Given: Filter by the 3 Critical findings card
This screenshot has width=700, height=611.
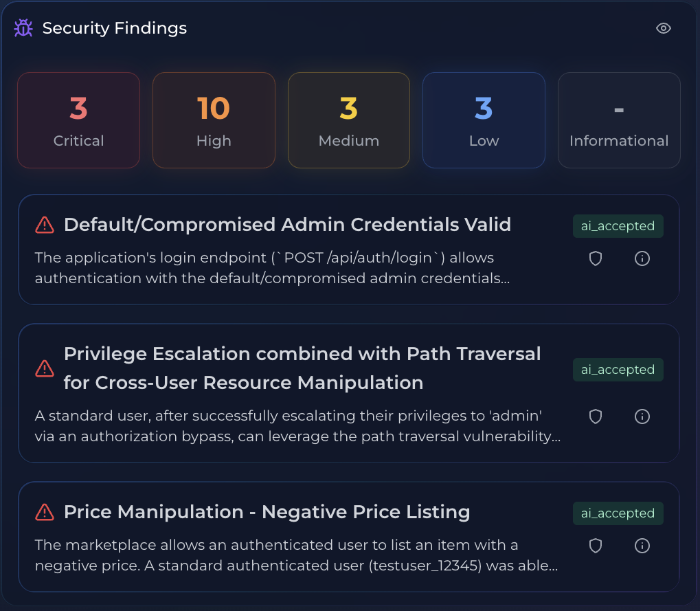Looking at the screenshot, I should click(78, 120).
